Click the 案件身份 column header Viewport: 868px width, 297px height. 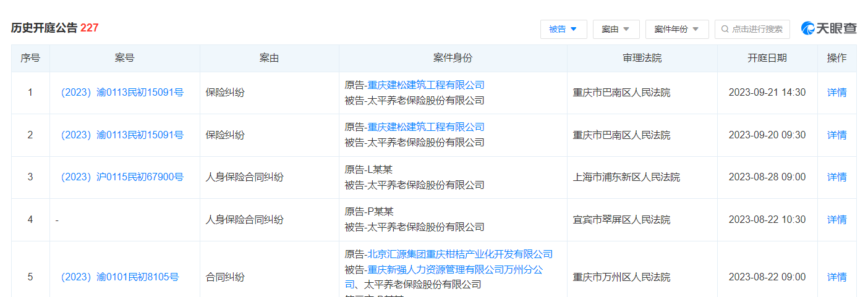(453, 58)
